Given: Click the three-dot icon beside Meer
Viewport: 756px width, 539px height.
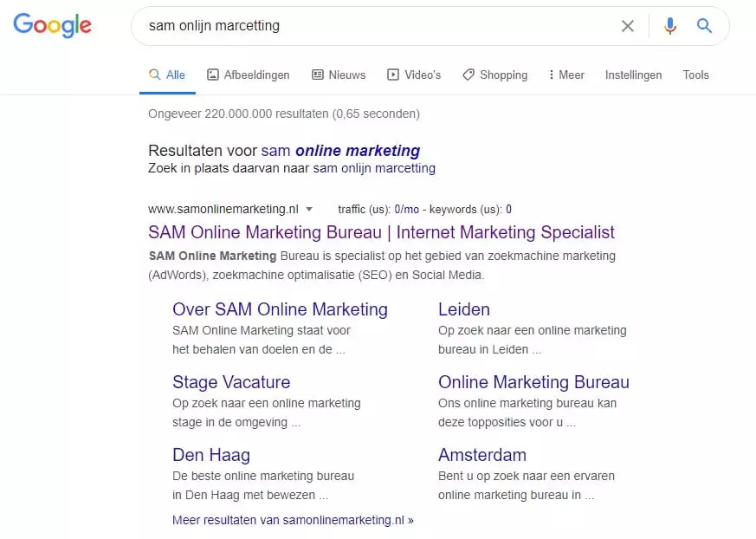Looking at the screenshot, I should (551, 75).
